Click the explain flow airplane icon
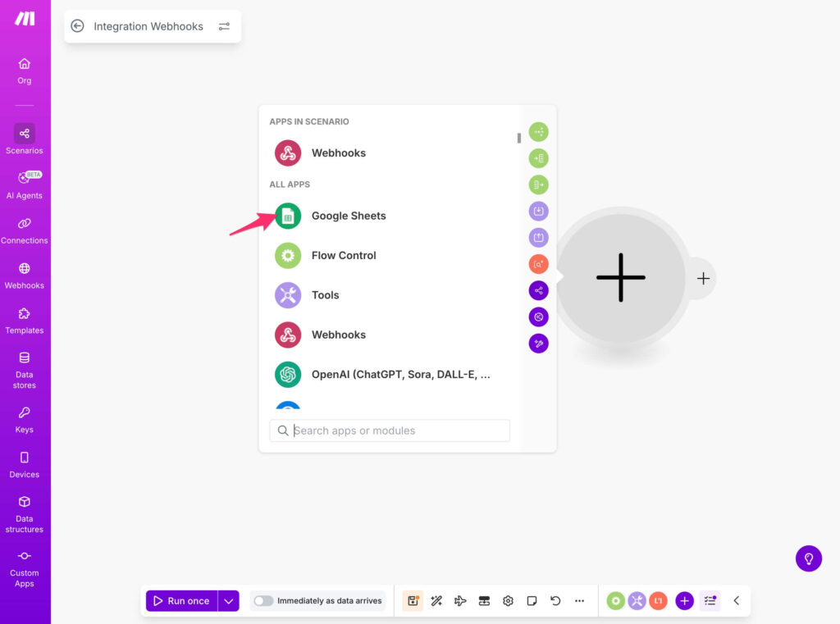Screen dimensions: 840x624 [460, 601]
